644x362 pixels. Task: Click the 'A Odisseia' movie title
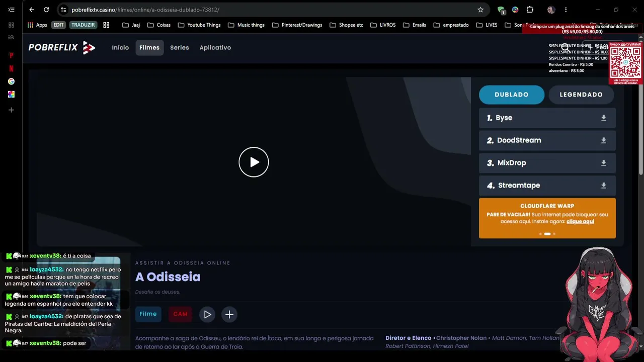pyautogui.click(x=168, y=277)
